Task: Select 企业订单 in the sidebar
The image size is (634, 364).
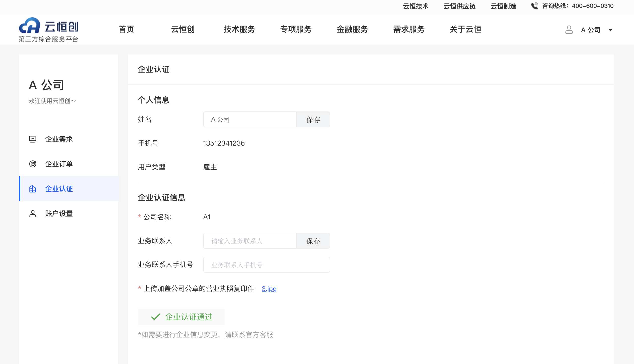Action: (68, 164)
